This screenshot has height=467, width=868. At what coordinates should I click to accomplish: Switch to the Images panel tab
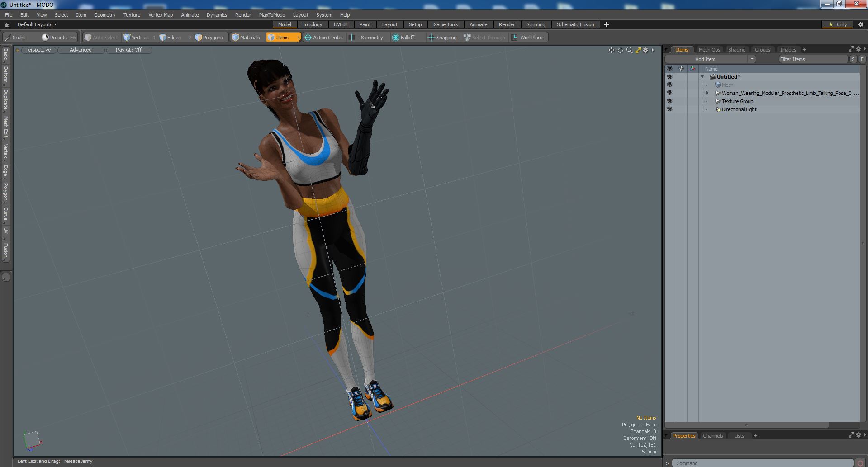click(x=788, y=50)
